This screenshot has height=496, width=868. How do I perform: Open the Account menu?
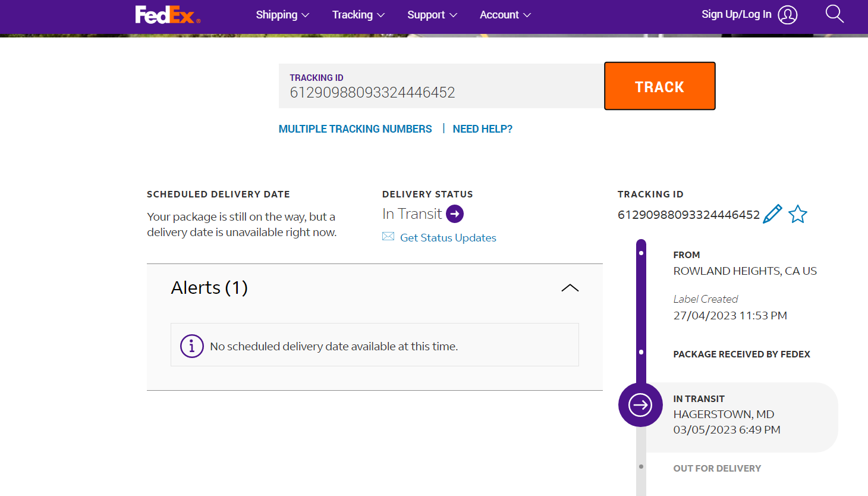pyautogui.click(x=505, y=15)
